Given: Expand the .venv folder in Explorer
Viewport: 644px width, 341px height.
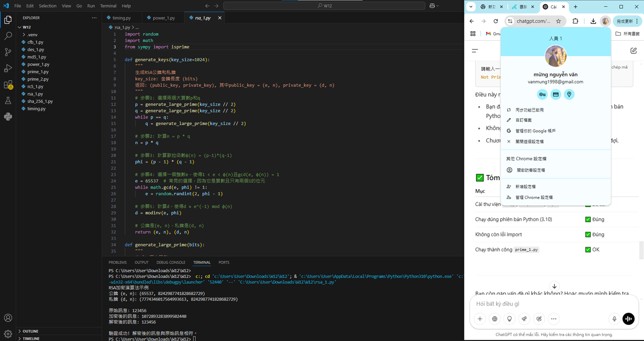Looking at the screenshot, I should click(x=32, y=35).
